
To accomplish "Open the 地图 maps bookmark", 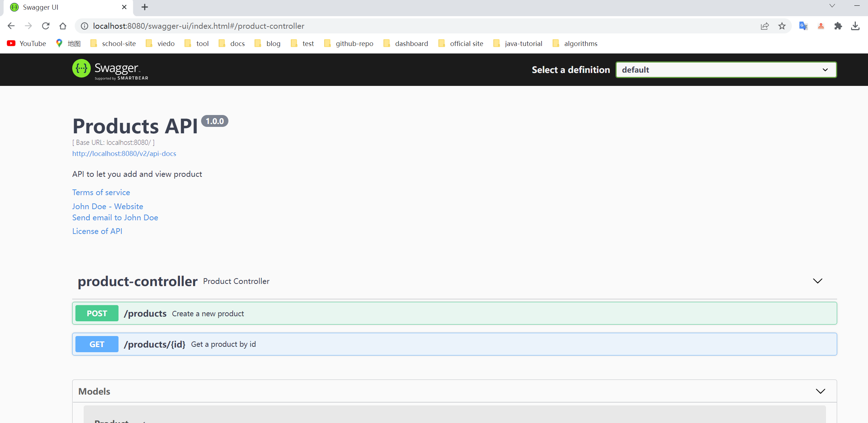I will click(68, 43).
